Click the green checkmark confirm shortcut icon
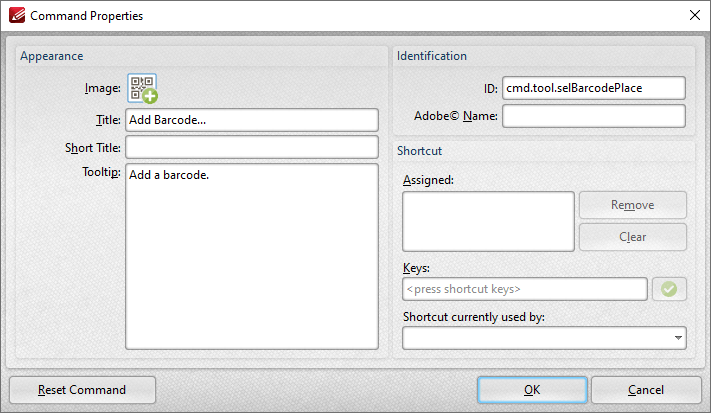This screenshot has width=711, height=413. coord(669,289)
